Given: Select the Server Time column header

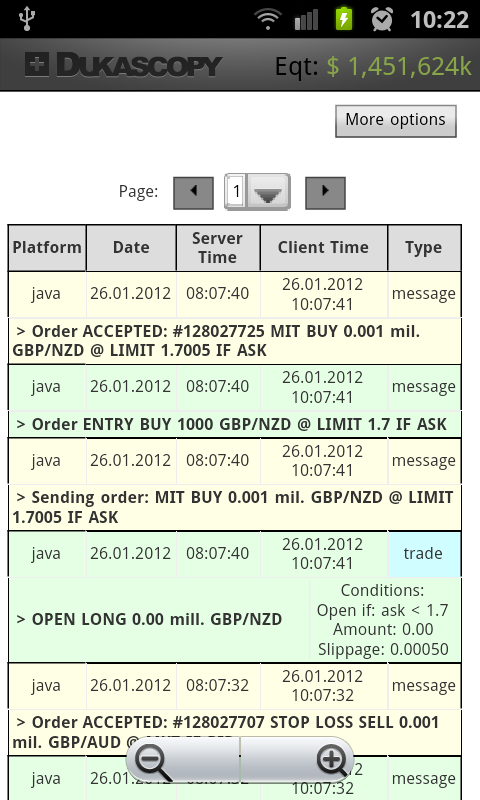Looking at the screenshot, I should 218,247.
